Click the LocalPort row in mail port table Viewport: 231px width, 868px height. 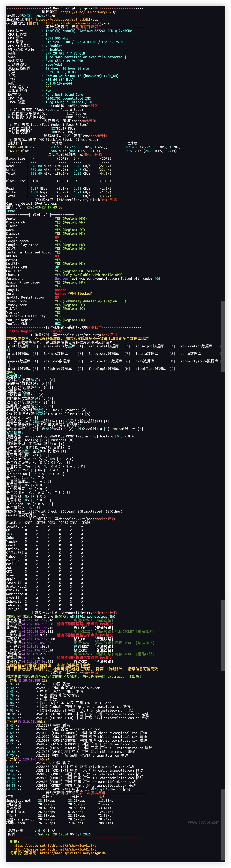click(x=45, y=526)
